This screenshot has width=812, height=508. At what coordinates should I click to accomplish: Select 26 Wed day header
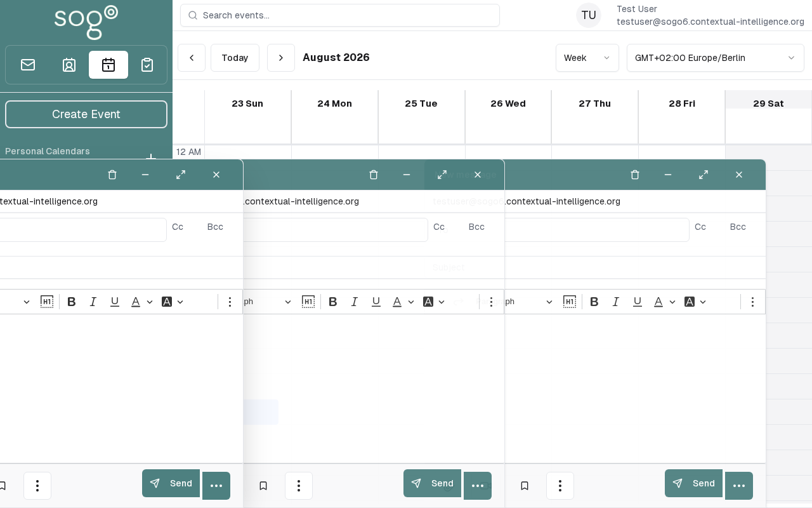[508, 104]
